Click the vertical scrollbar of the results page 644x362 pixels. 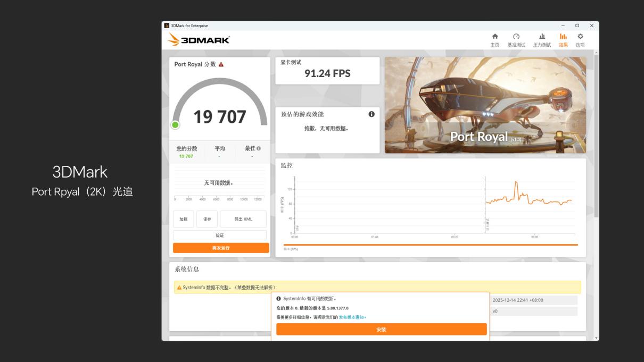click(x=596, y=136)
